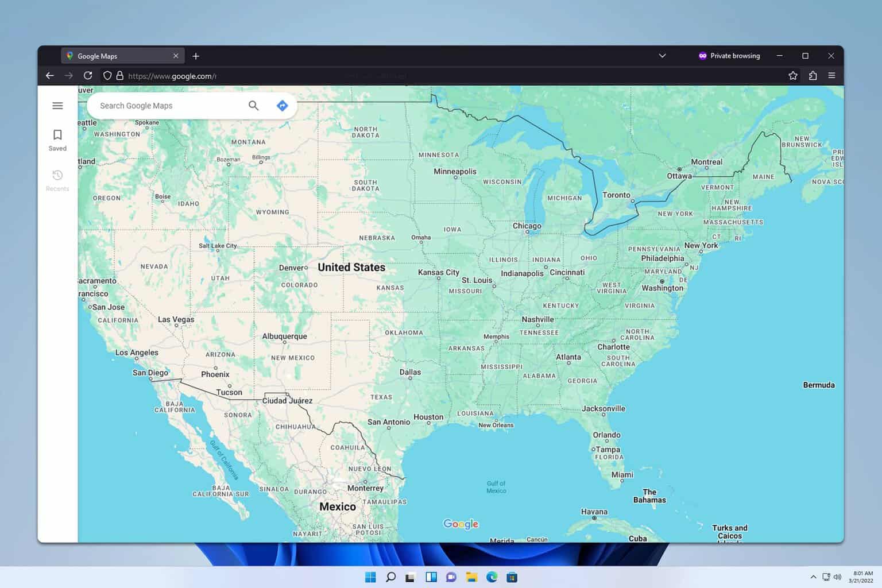Click the browser address bar URL

tap(172, 76)
